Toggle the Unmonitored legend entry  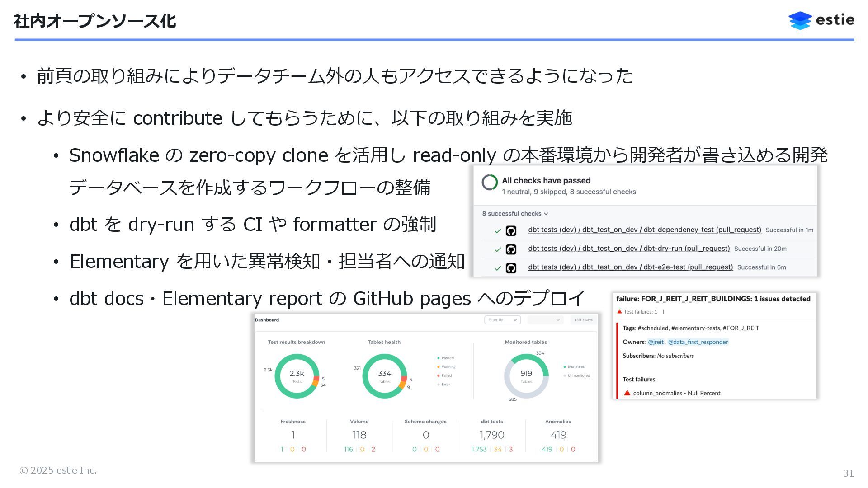576,375
